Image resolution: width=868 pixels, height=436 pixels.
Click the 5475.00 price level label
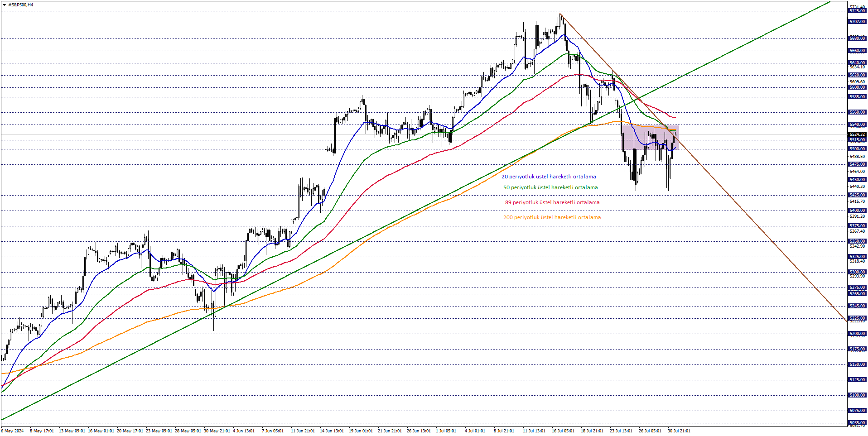(x=857, y=164)
